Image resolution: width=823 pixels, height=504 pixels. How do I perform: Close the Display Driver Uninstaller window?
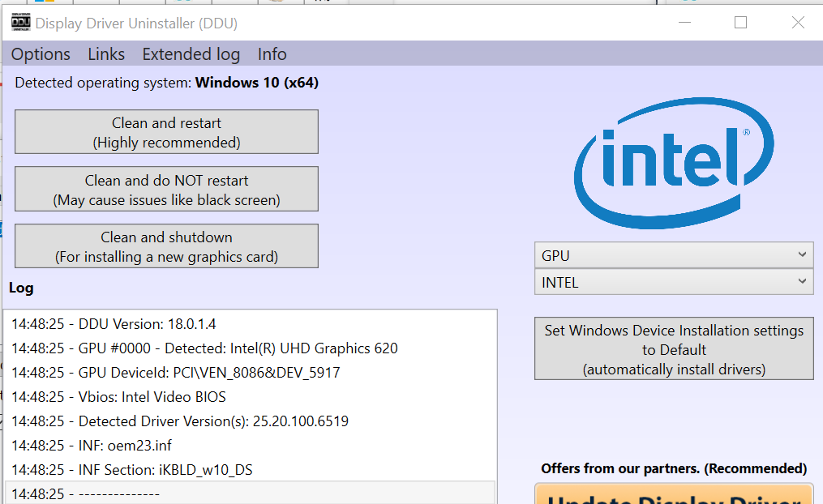pyautogui.click(x=798, y=23)
